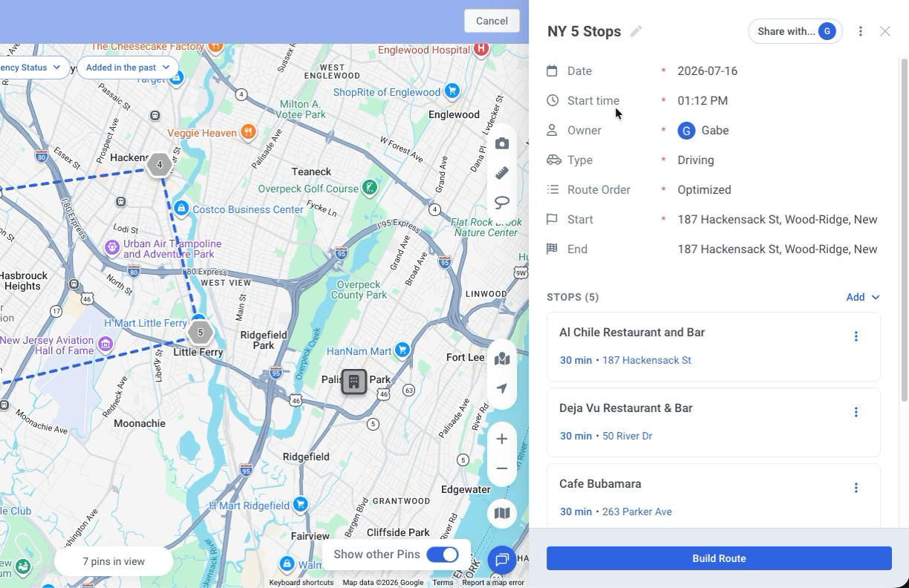Edit the End address field
Screen dimensions: 909x588
pos(778,249)
